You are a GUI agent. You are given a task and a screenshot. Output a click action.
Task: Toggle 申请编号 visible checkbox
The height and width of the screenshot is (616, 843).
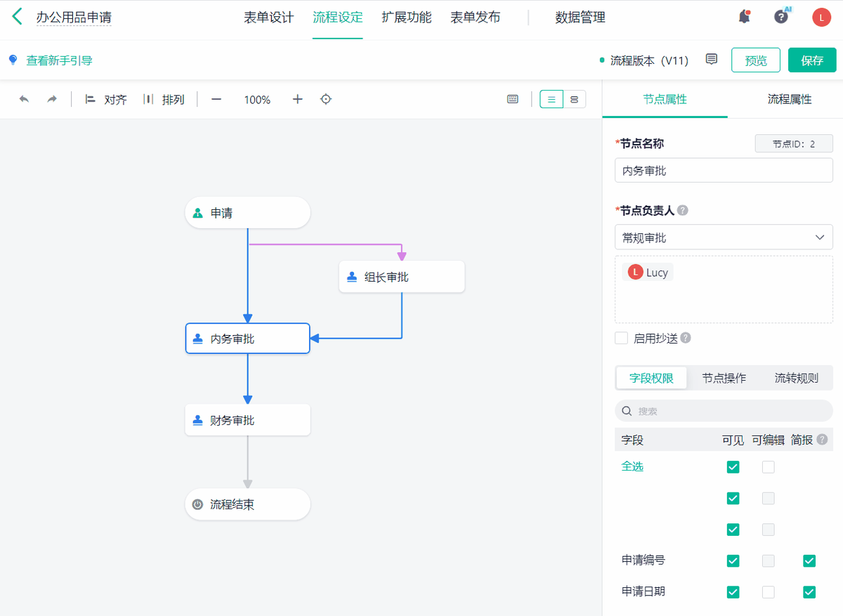[733, 561]
